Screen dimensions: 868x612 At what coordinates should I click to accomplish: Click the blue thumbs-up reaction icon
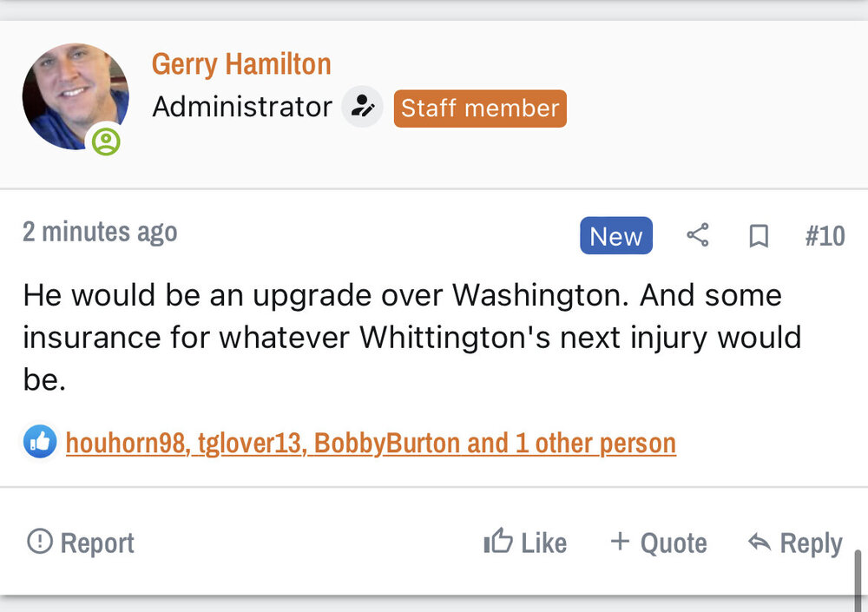pos(40,443)
